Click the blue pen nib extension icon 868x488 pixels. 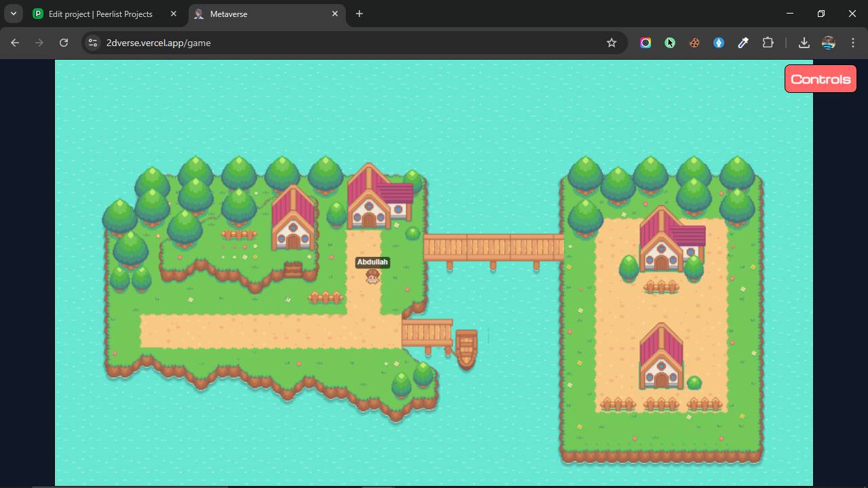pyautogui.click(x=719, y=43)
